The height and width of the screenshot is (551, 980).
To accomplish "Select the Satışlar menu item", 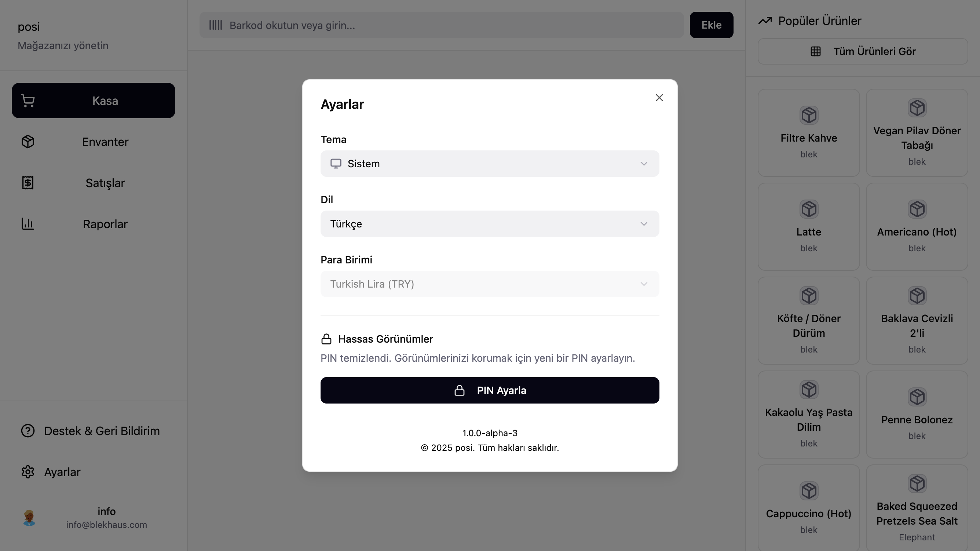I will pyautogui.click(x=105, y=183).
